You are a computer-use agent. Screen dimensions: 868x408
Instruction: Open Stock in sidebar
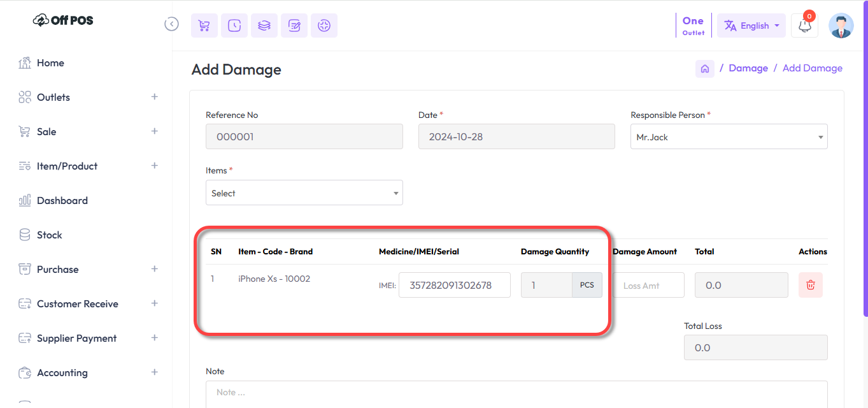pos(50,235)
